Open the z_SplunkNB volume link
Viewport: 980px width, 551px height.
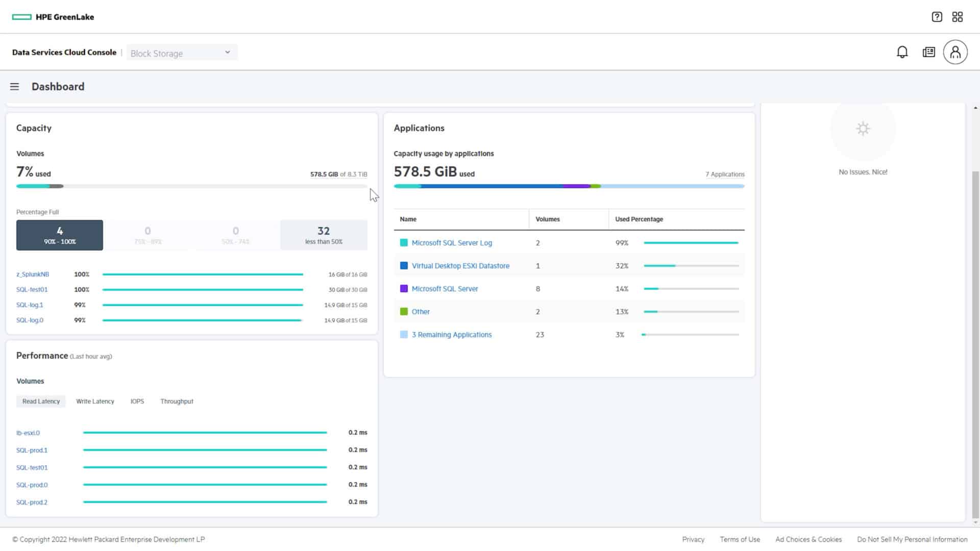(x=33, y=274)
